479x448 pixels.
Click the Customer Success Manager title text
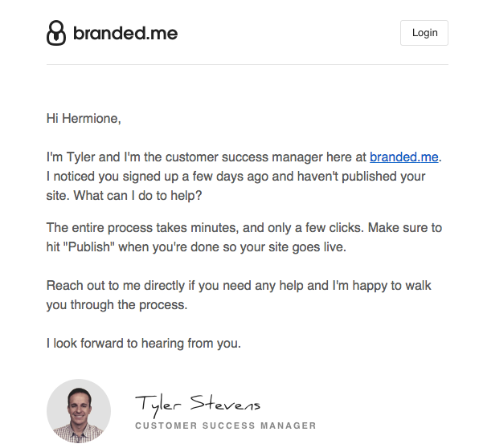click(226, 426)
